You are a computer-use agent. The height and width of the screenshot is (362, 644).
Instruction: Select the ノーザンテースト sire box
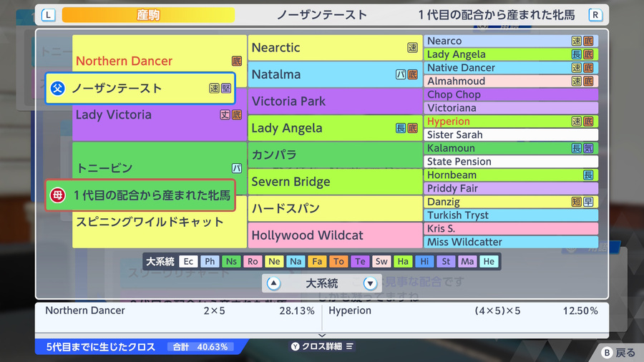[140, 88]
